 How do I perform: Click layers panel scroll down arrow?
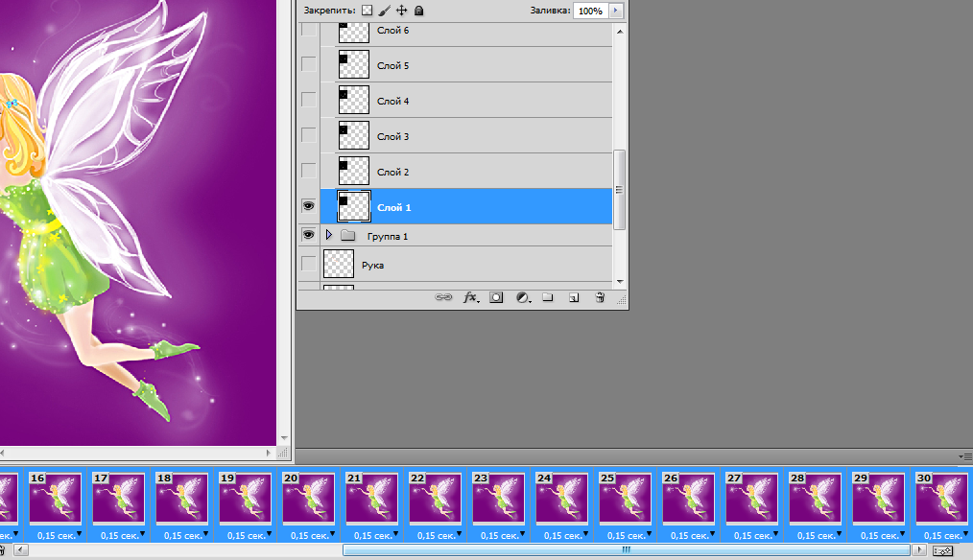point(619,282)
